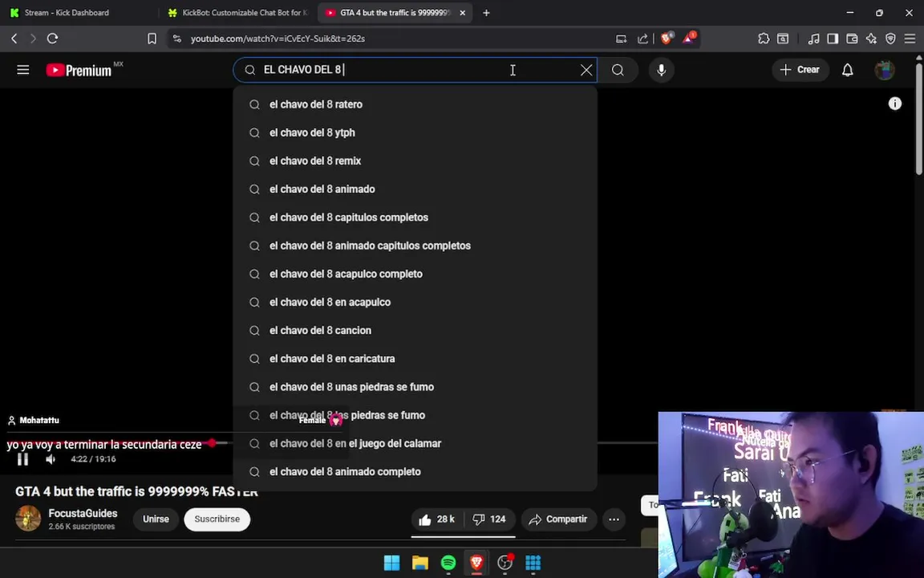Show video info card icon

tap(894, 104)
